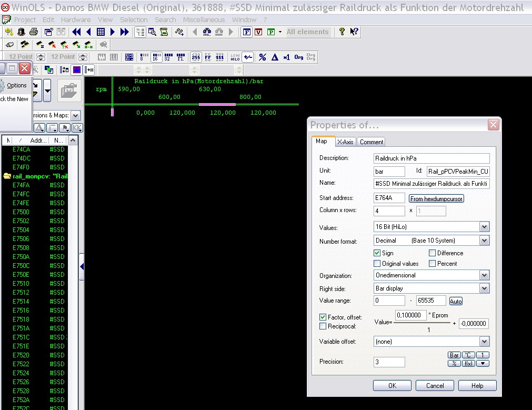Image resolution: width=532 pixels, height=410 pixels.
Task: Click the blue grid table icon
Action: click(x=101, y=32)
